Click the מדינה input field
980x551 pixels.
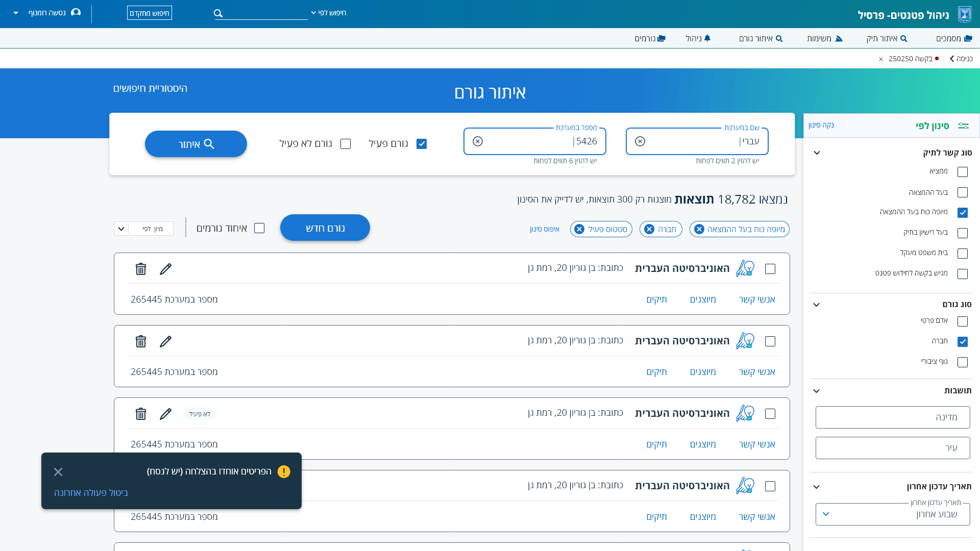click(892, 417)
